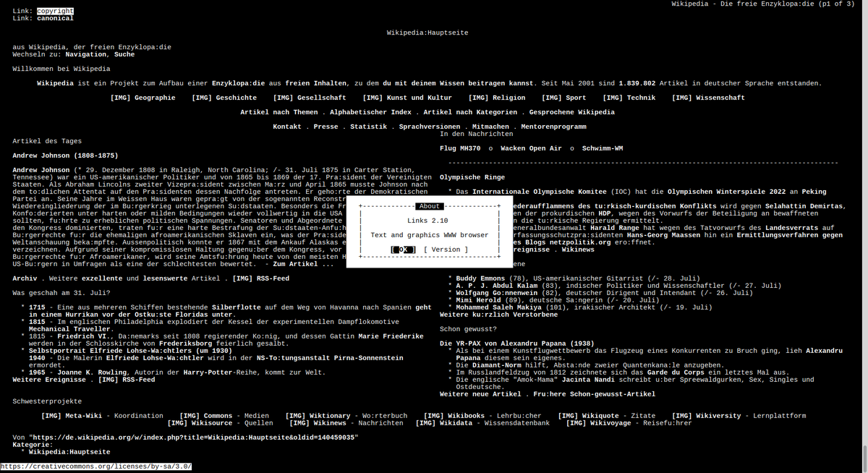The height and width of the screenshot is (473, 868).
Task: Open the Presse link
Action: [325, 127]
